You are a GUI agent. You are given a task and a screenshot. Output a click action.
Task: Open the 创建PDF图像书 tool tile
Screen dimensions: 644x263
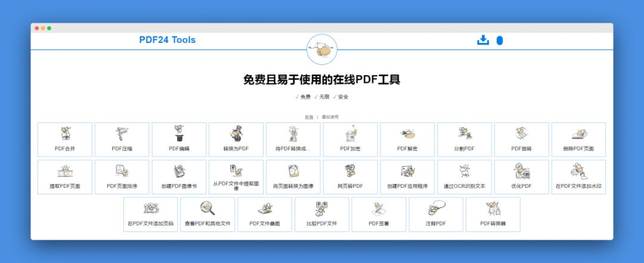[x=179, y=177]
